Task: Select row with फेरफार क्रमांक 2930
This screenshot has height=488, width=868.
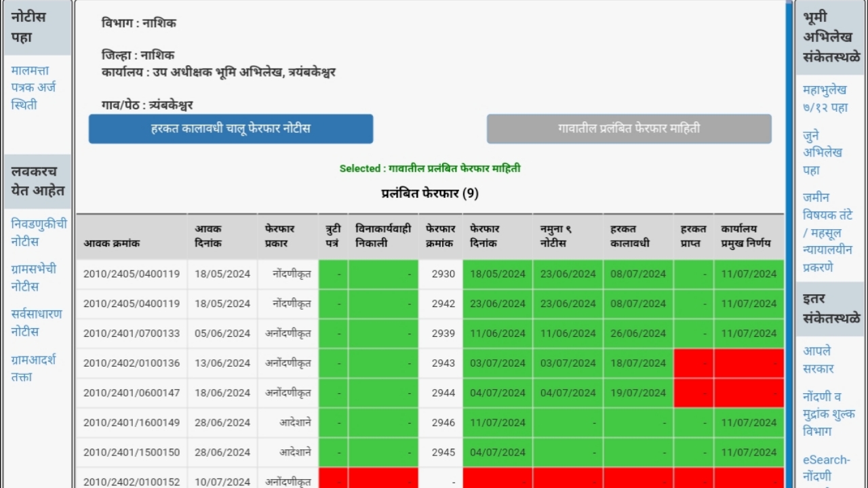Action: [439, 274]
